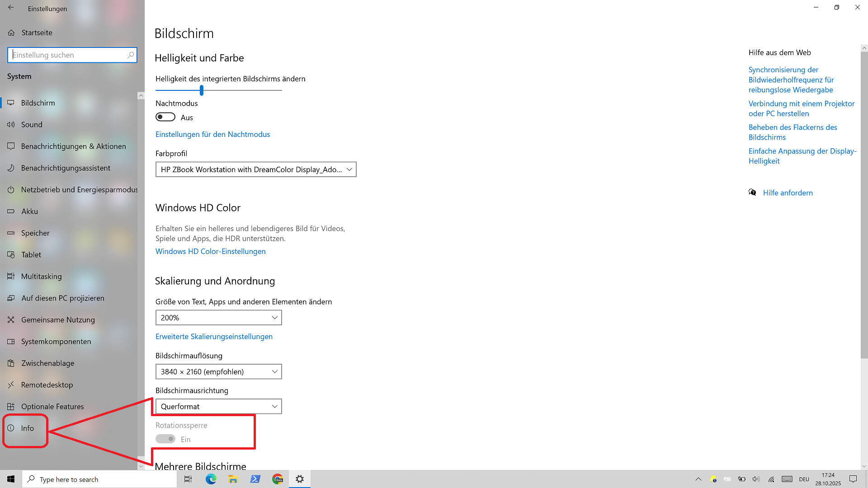Open the Info sidebar entry

pos(27,428)
